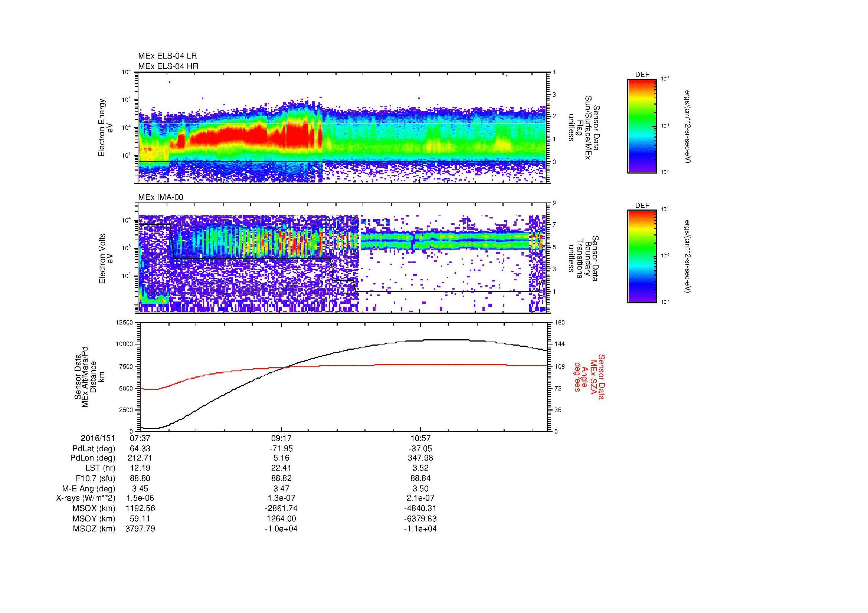Click the MSOX value '-2861.74'
The height and width of the screenshot is (613, 868).
pos(281,508)
